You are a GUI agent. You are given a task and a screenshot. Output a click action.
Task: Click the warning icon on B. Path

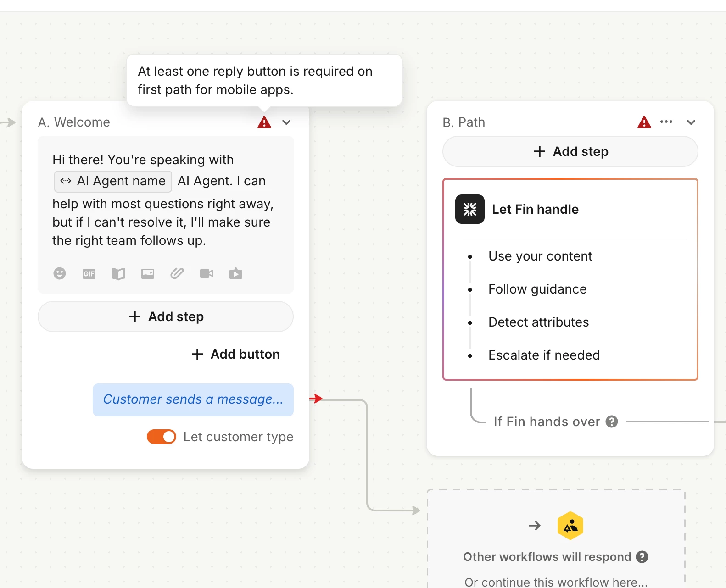click(644, 122)
